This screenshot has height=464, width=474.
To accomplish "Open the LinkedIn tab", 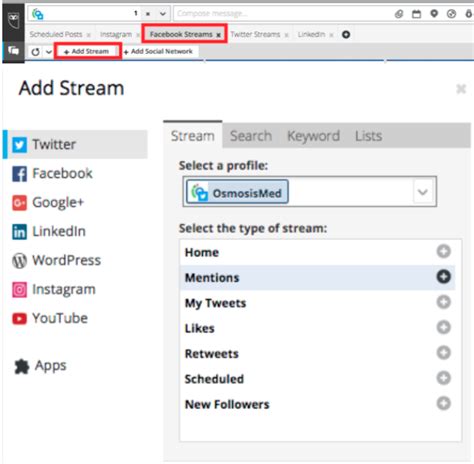I will coord(311,34).
